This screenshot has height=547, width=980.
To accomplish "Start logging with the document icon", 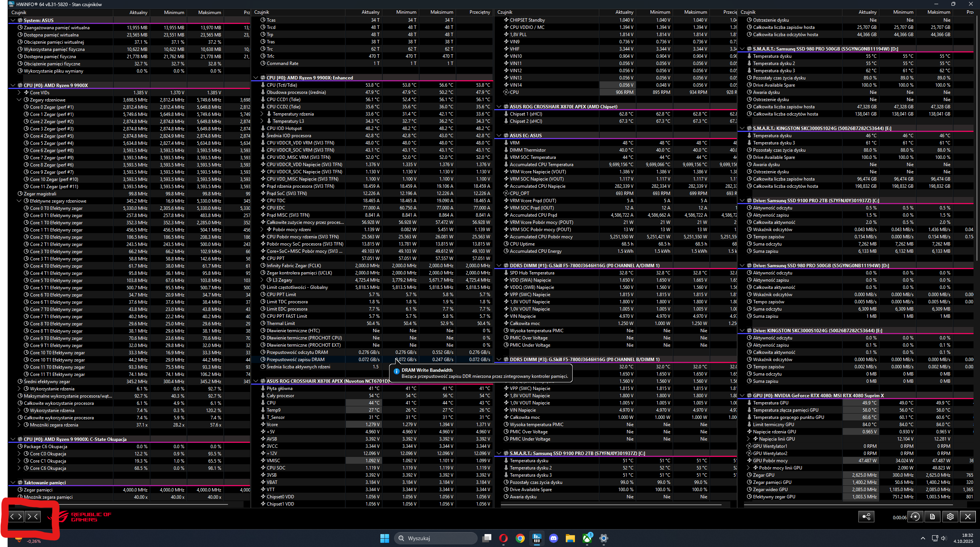I will [x=933, y=517].
